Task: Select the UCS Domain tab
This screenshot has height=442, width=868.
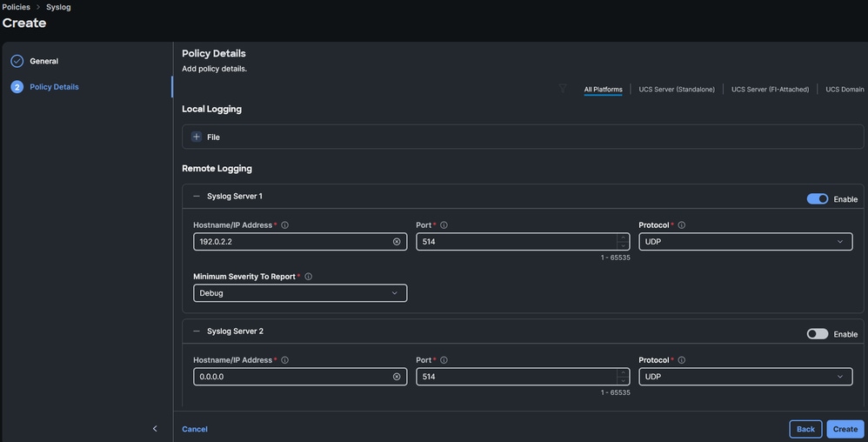Action: (845, 89)
